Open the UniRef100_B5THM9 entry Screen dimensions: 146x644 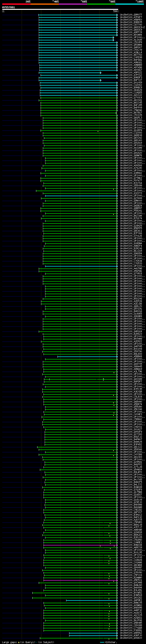131,339
